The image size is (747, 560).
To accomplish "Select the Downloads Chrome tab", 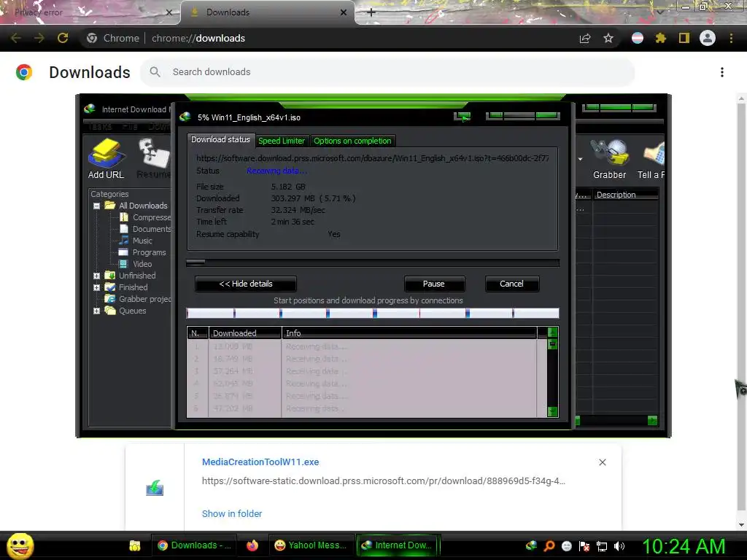I will pos(267,12).
